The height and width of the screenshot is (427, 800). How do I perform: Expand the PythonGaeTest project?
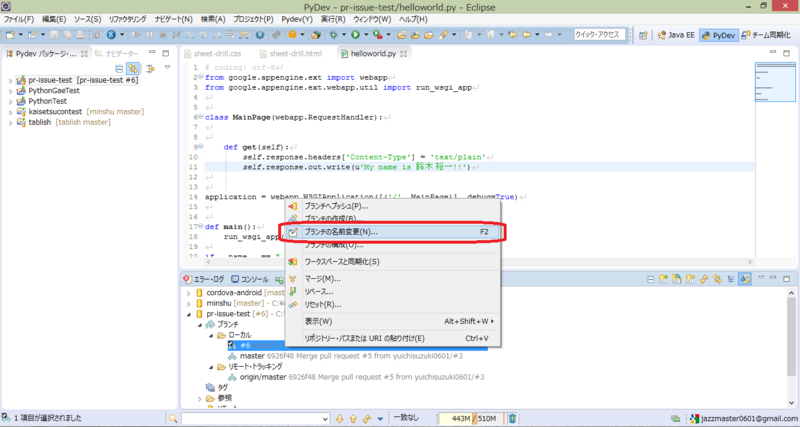point(10,91)
